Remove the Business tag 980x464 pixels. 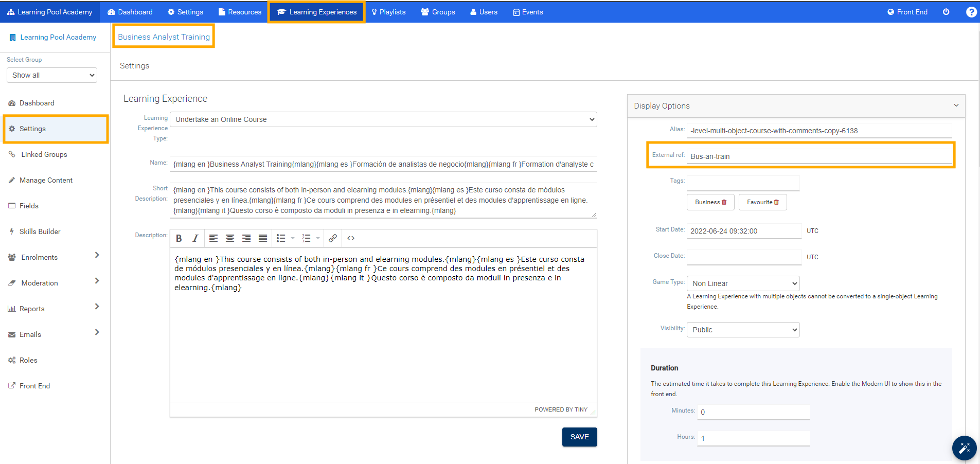click(724, 202)
